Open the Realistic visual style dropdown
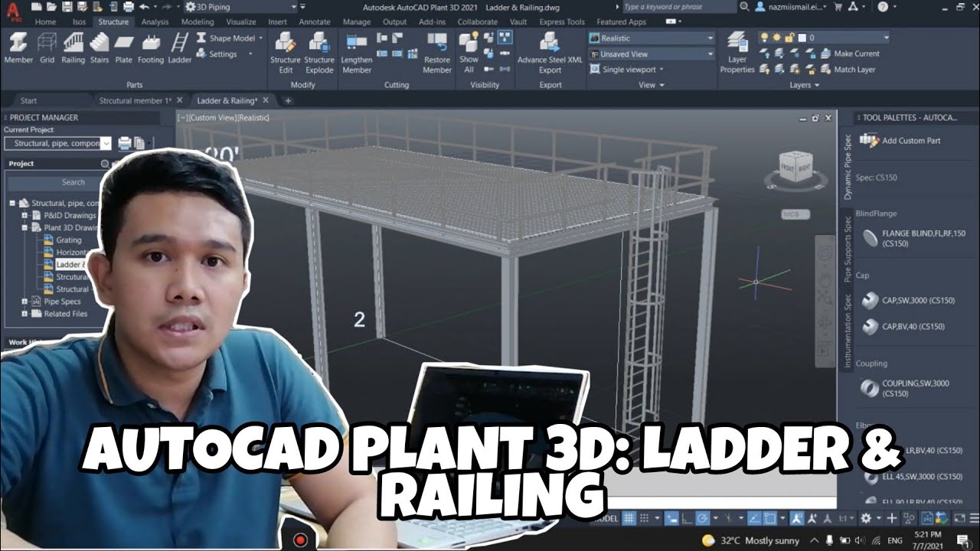Screen dimensions: 980x551 click(652, 38)
